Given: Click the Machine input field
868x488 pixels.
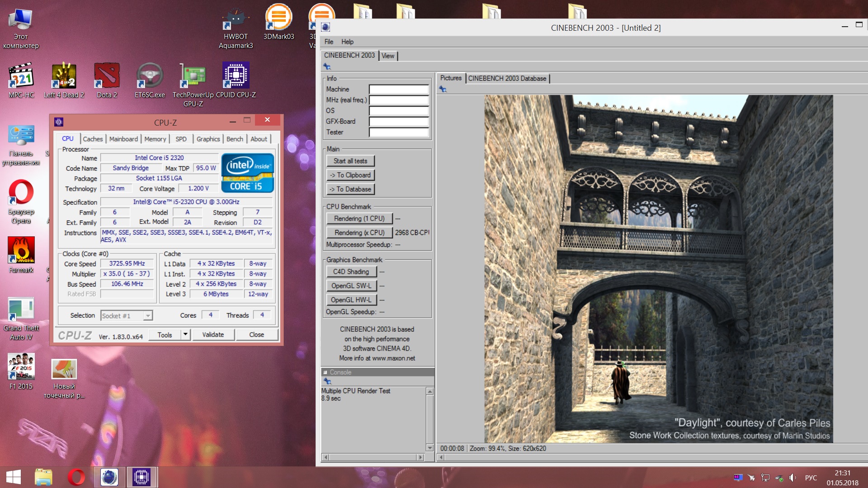Looking at the screenshot, I should tap(399, 89).
